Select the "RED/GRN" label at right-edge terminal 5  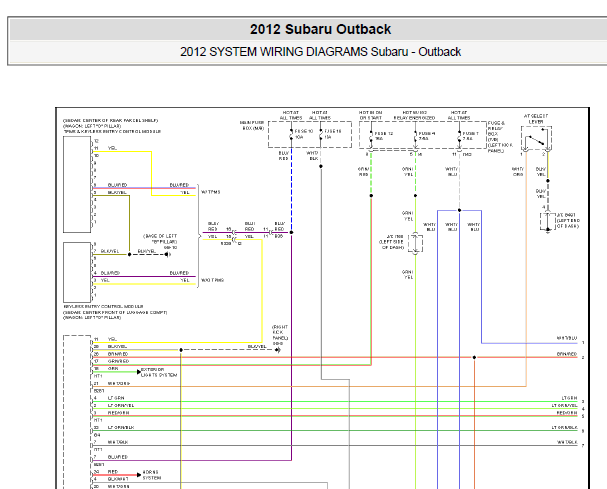click(567, 413)
